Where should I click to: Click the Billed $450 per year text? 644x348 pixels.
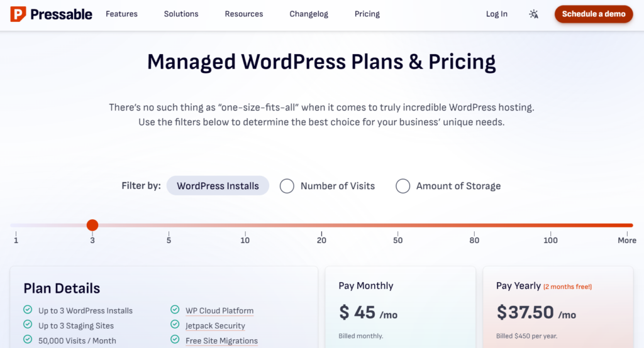(526, 336)
